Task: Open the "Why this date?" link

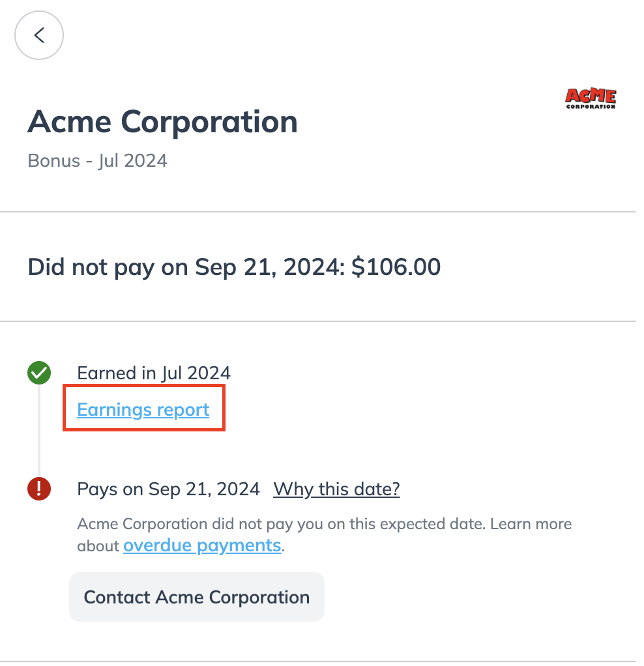Action: pyautogui.click(x=336, y=489)
